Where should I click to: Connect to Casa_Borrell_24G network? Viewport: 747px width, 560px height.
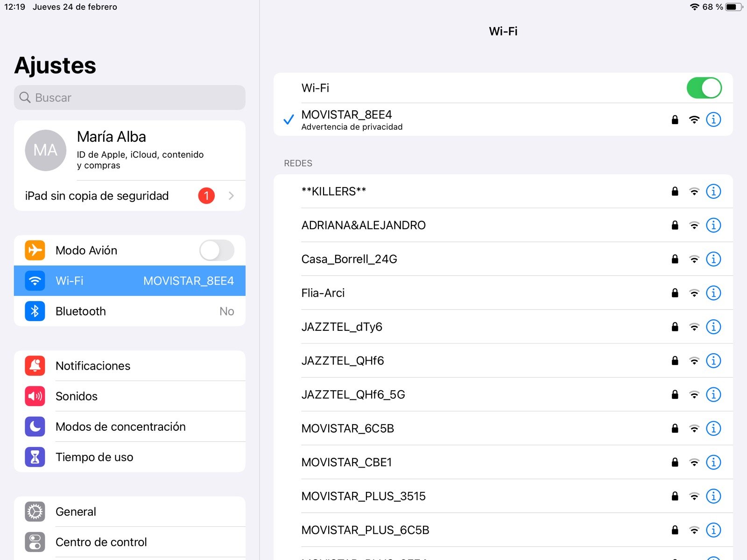coord(503,259)
